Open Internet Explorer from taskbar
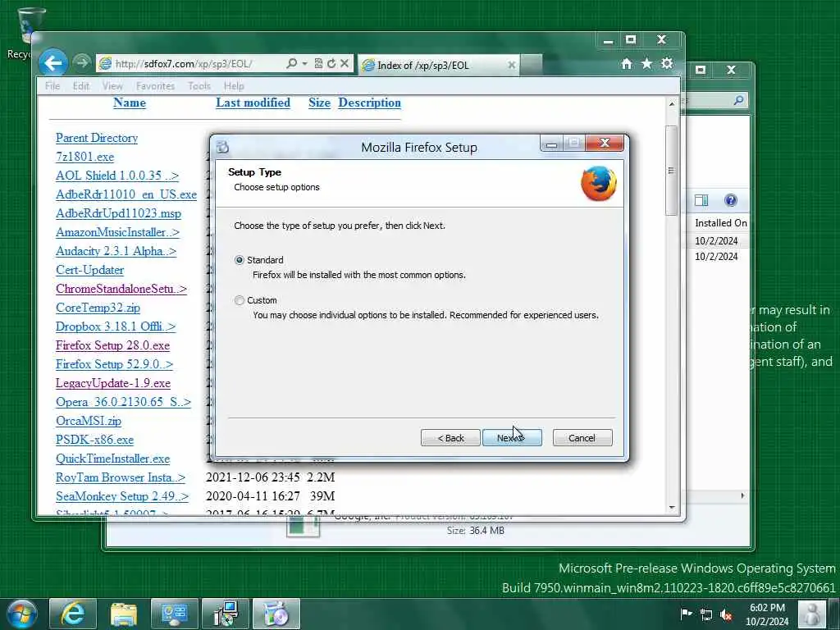 coord(72,614)
